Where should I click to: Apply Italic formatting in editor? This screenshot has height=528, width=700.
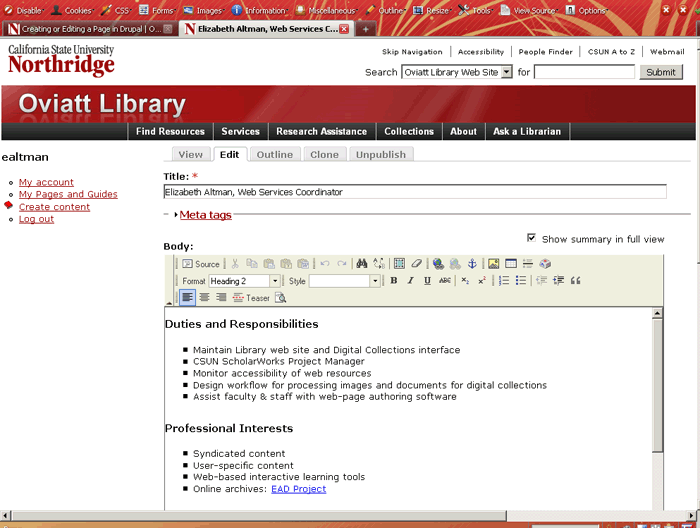pyautogui.click(x=410, y=281)
